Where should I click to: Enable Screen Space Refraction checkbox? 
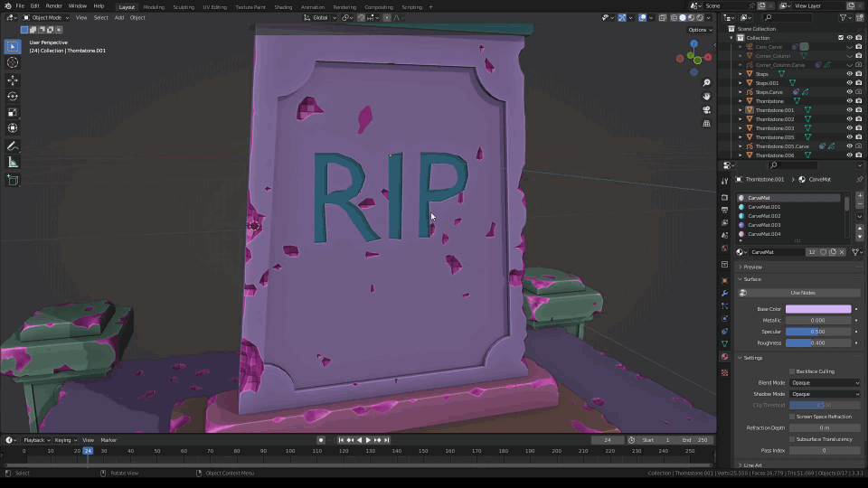coord(792,417)
